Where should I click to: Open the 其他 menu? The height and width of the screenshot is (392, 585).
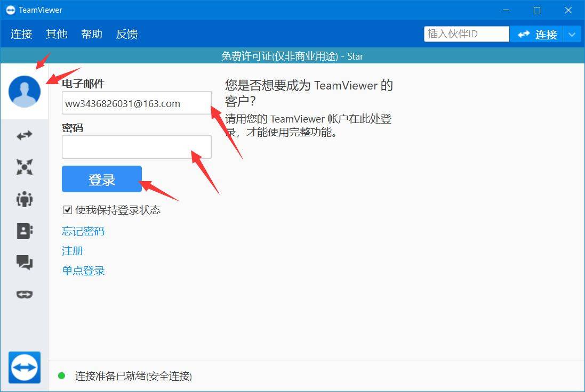tap(57, 34)
